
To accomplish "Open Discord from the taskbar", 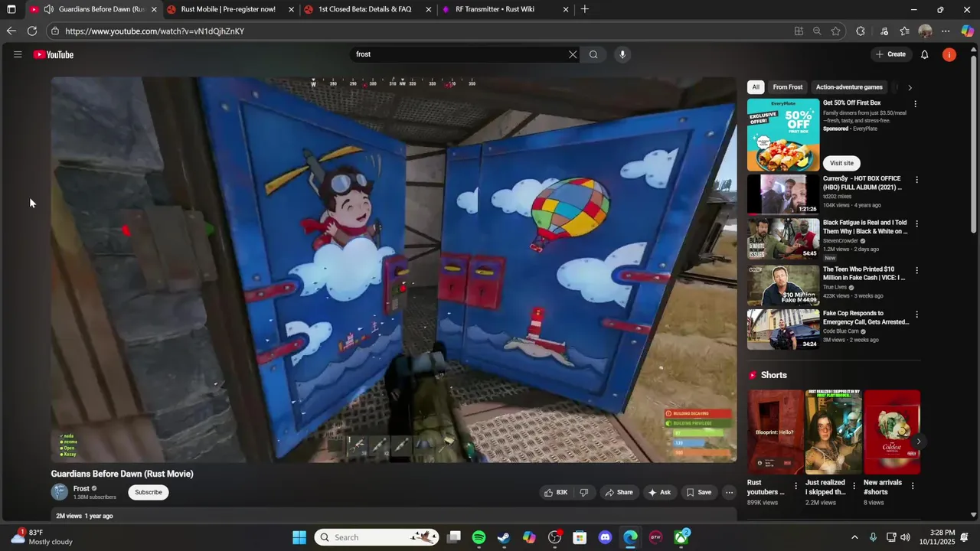I will pos(605,537).
